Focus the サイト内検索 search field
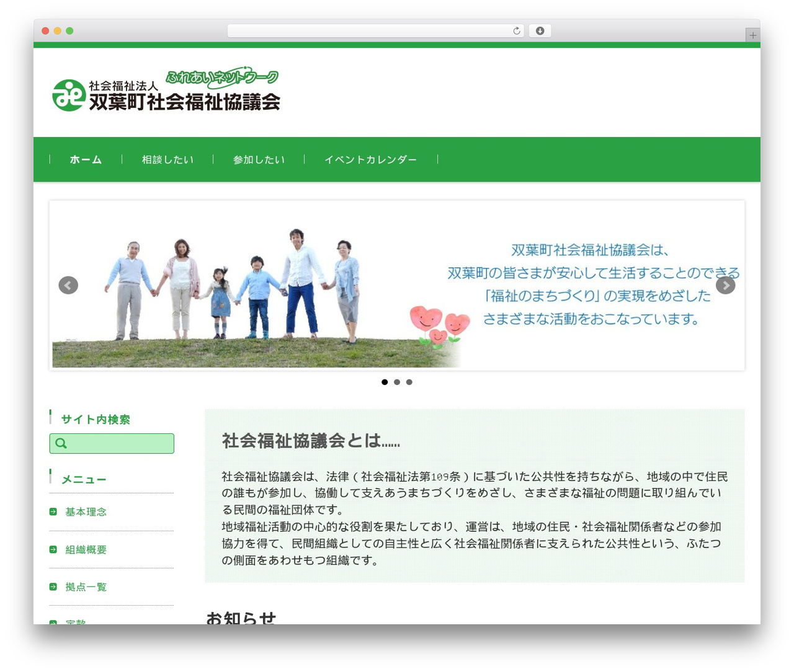794x672 pixels. [x=112, y=443]
